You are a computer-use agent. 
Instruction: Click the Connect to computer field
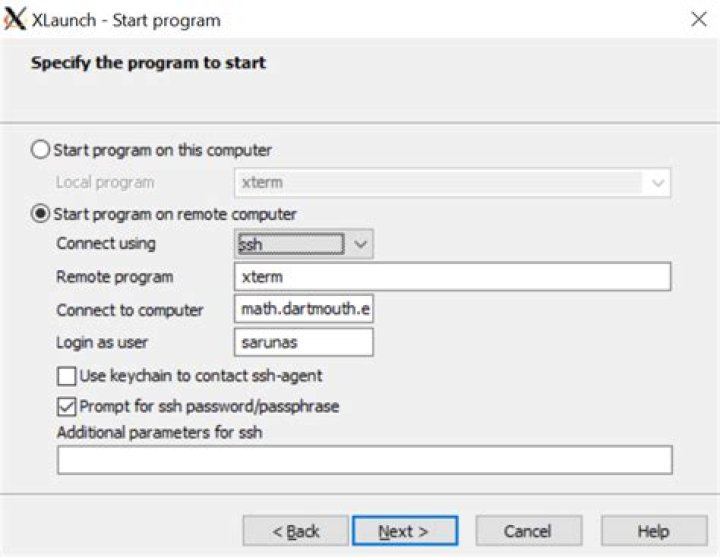304,309
